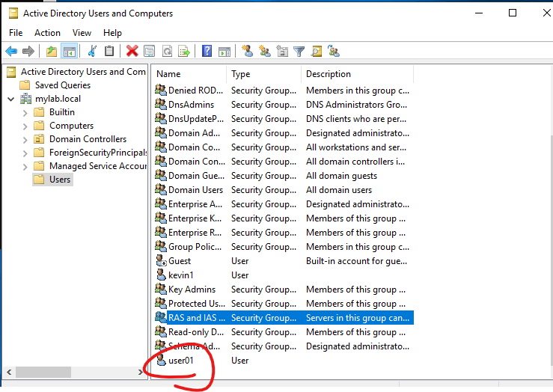The image size is (553, 392).
Task: Click Add to group toolbar icon
Action: pos(334,52)
